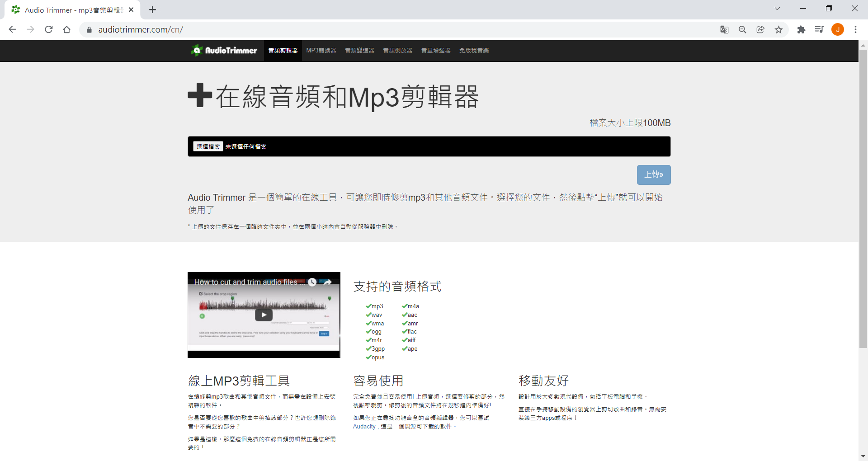Screen dimensions: 868x461
Task: Open the 免版稅音樂 nav item
Action: (474, 51)
